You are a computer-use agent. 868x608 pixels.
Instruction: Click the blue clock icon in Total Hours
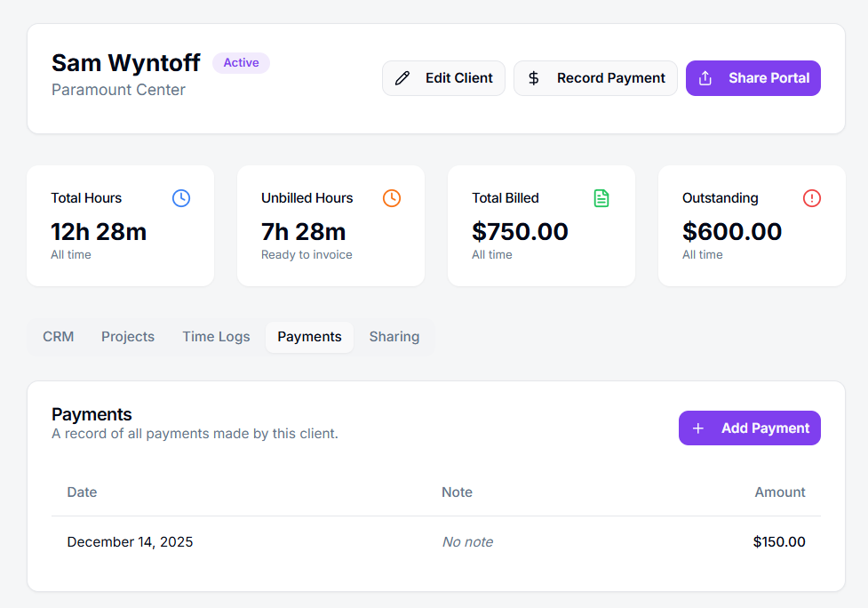pos(181,198)
